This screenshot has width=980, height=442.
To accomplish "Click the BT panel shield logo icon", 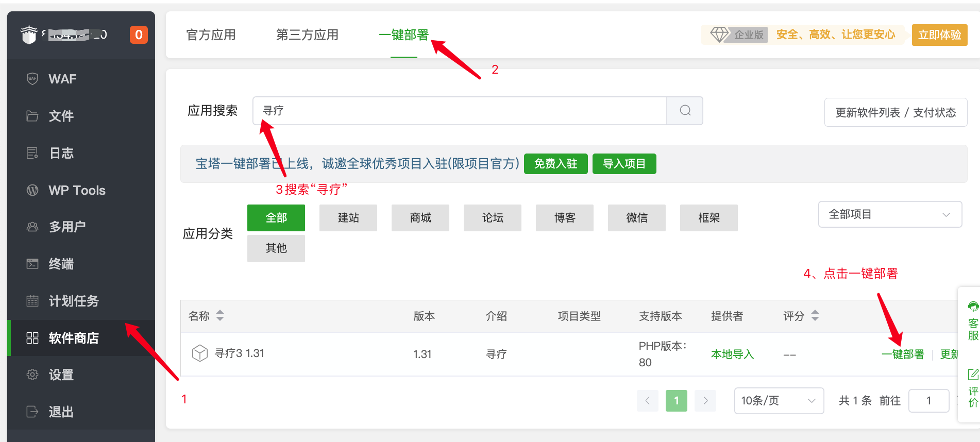I will (x=29, y=35).
